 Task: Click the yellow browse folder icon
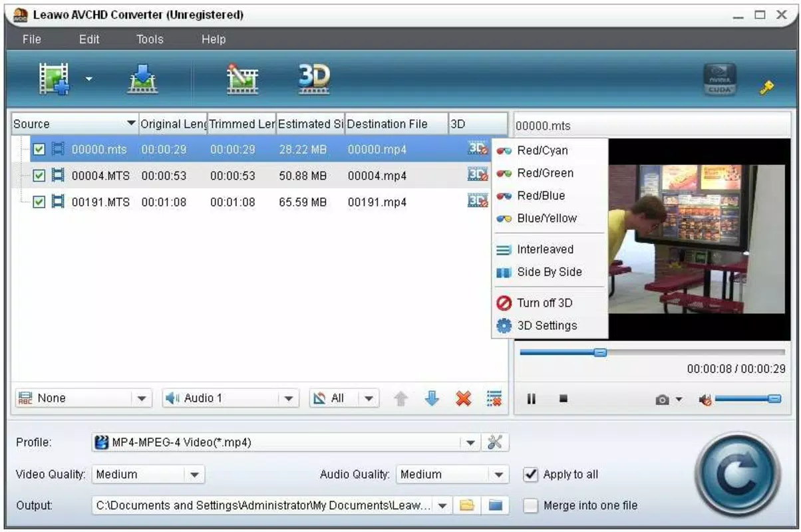click(x=467, y=505)
